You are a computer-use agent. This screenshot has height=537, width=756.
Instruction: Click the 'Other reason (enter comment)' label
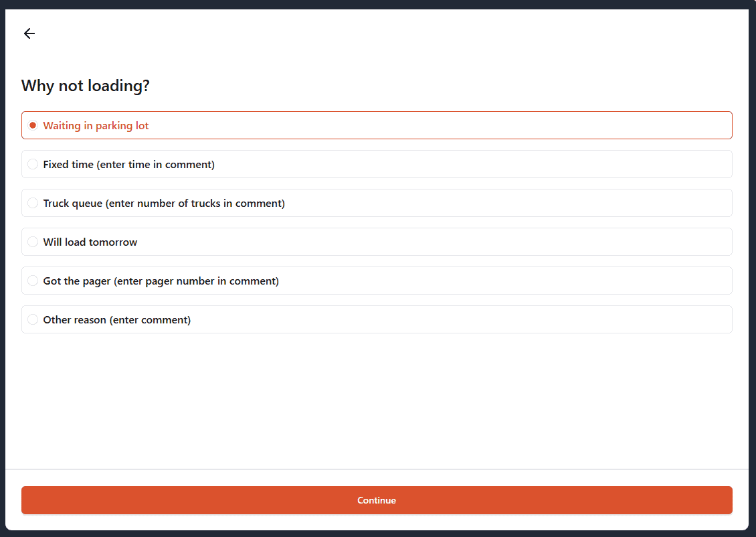point(117,320)
